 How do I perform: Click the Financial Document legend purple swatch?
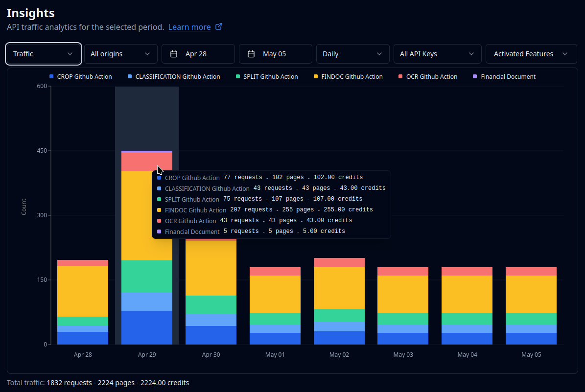coord(475,76)
